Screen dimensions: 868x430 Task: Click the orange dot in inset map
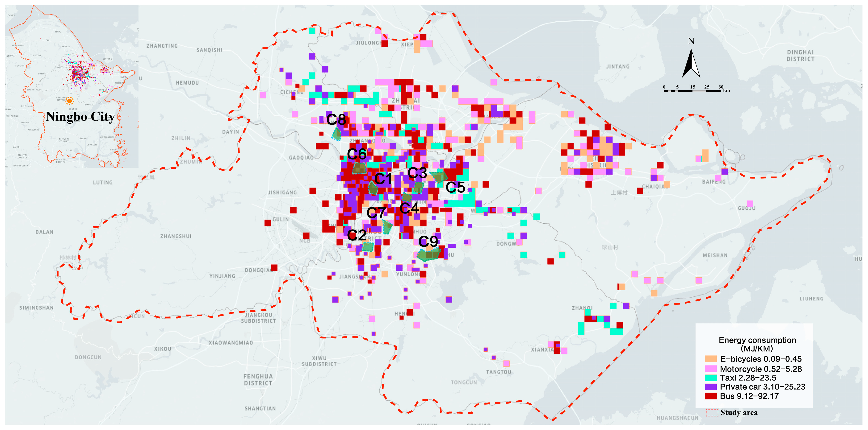pos(70,101)
